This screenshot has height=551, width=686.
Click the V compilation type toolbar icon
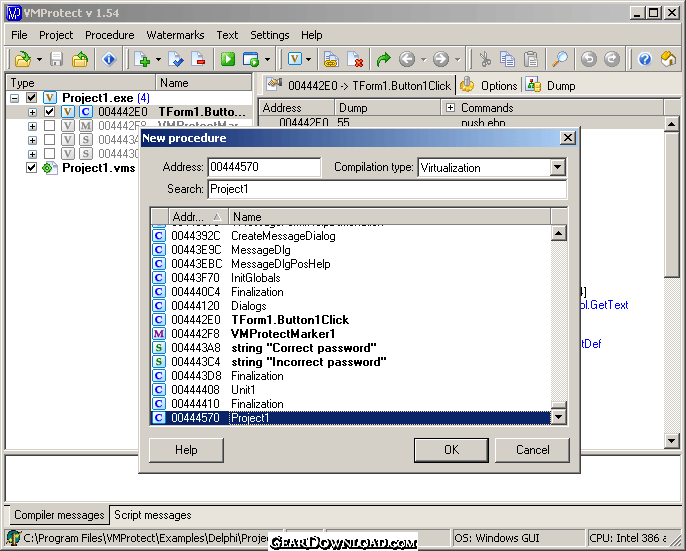295,59
